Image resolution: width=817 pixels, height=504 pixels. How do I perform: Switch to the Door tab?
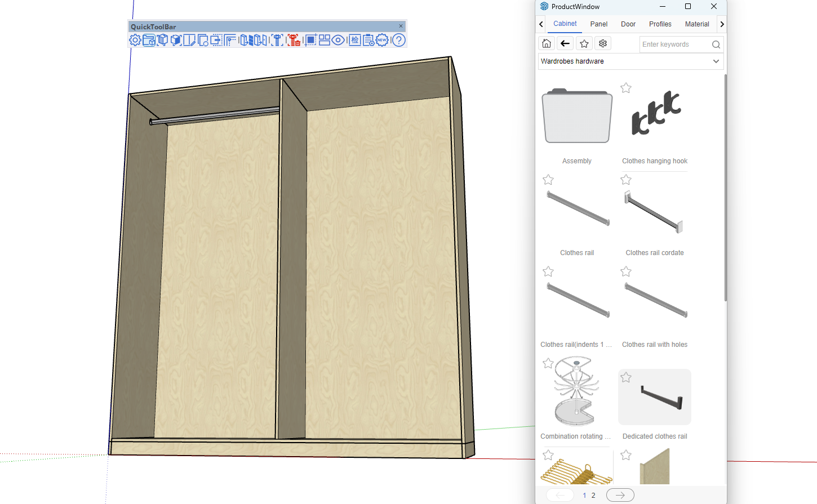(x=628, y=24)
